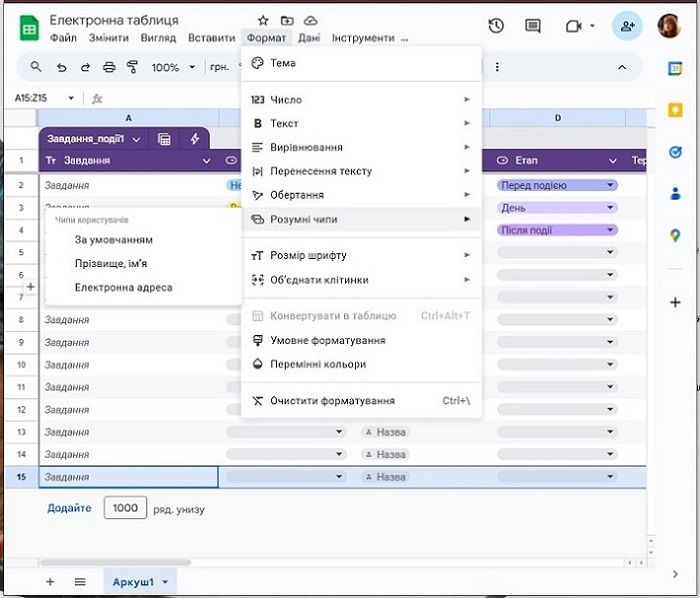Open the Аркуш1 sheet tab menu arrow

coord(165,581)
